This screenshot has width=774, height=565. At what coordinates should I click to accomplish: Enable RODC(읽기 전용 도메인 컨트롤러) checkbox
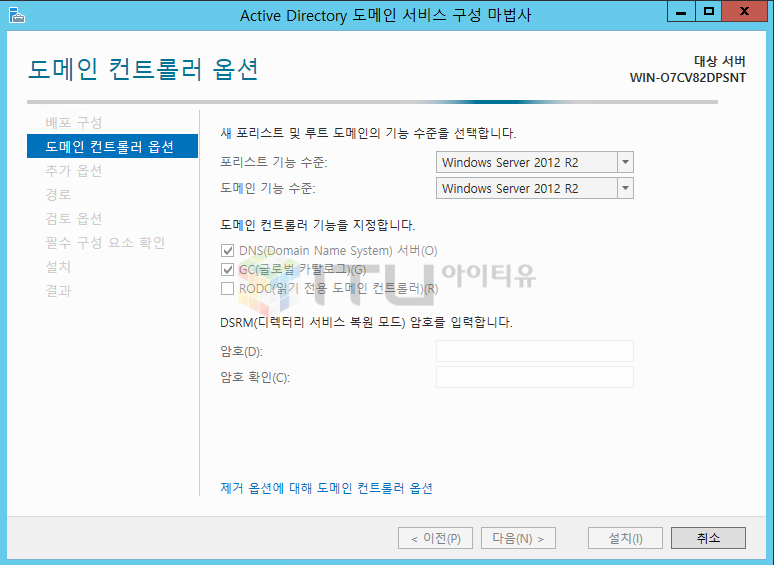(x=227, y=288)
